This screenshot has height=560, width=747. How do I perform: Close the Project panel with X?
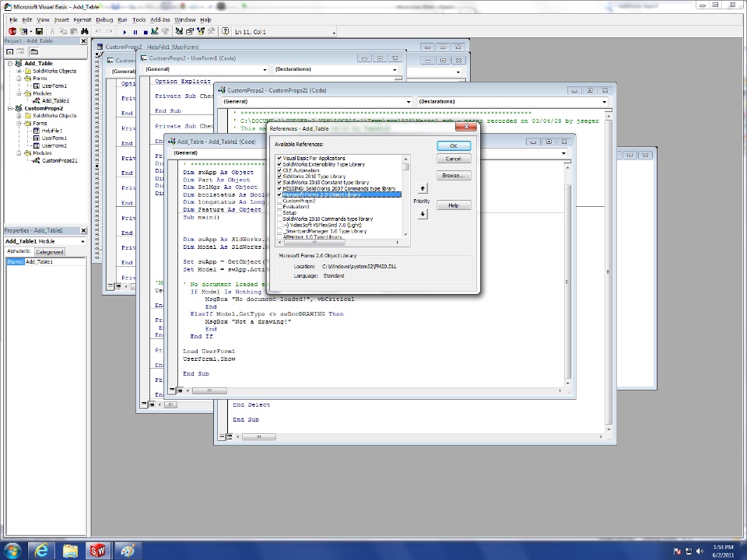(x=83, y=41)
